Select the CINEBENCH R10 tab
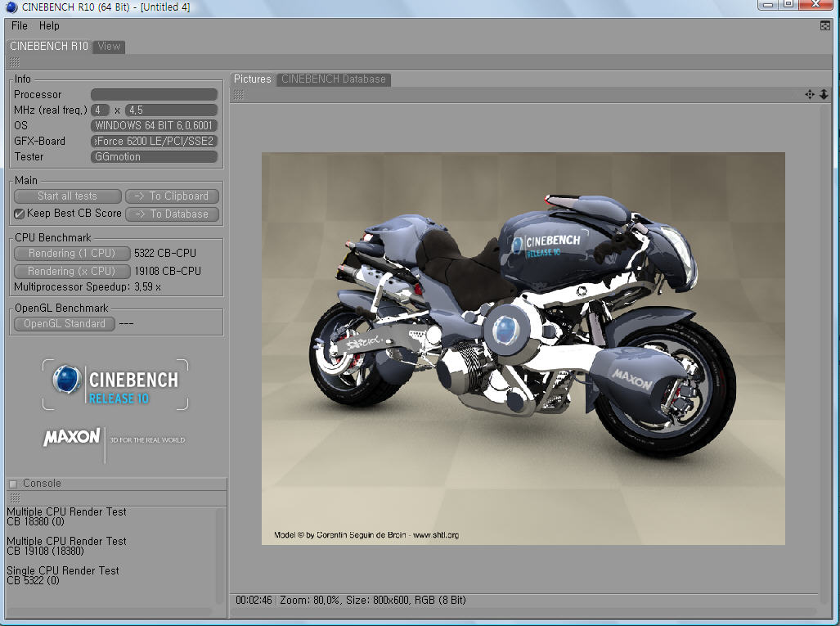 point(49,46)
